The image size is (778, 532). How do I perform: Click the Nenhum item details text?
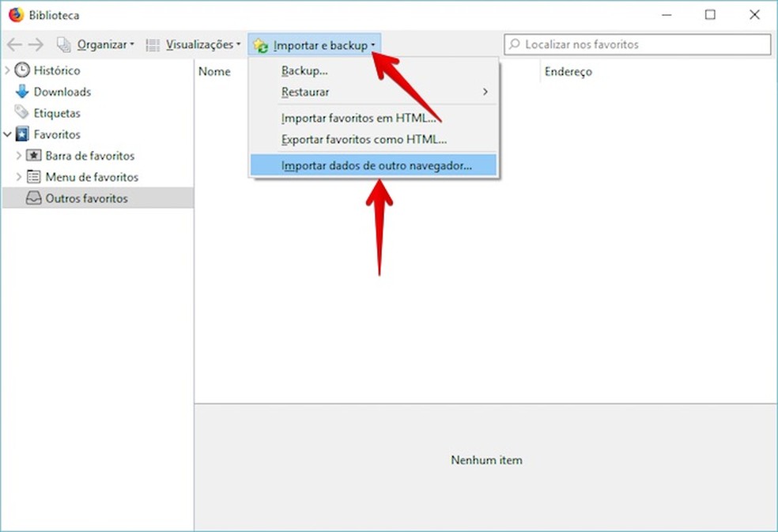[x=486, y=460]
